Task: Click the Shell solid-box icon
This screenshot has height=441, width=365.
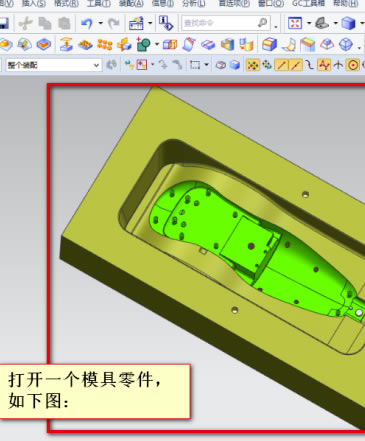Action: pos(269,44)
